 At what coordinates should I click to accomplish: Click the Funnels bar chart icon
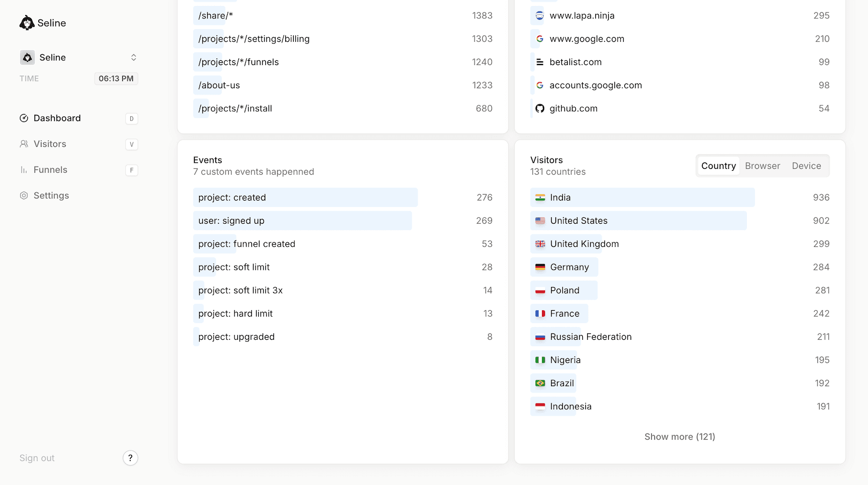(24, 170)
